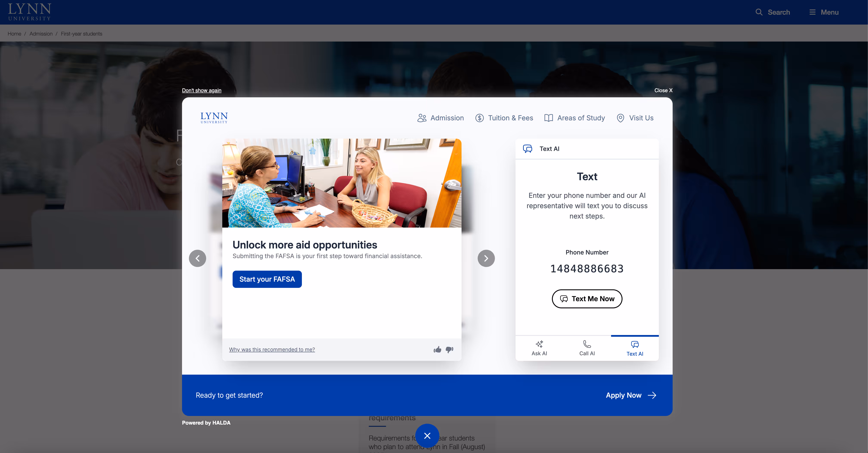Screen dimensions: 868x453
Task: Click the blue round X button at bottom
Action: point(427,436)
